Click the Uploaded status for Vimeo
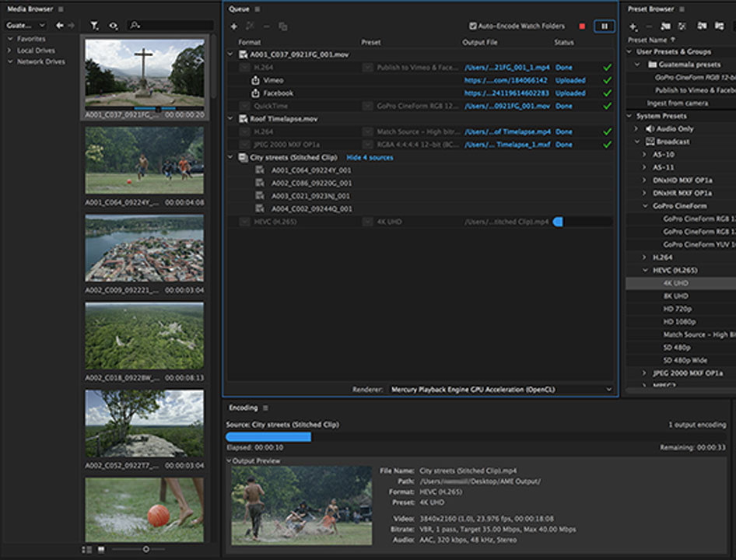This screenshot has width=736, height=560. [570, 80]
